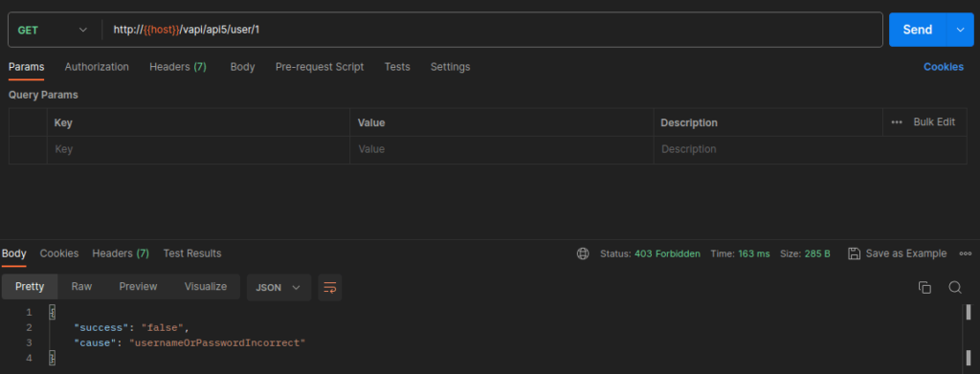This screenshot has height=374, width=980.
Task: Click the 403 Forbidden status text
Action: (667, 254)
